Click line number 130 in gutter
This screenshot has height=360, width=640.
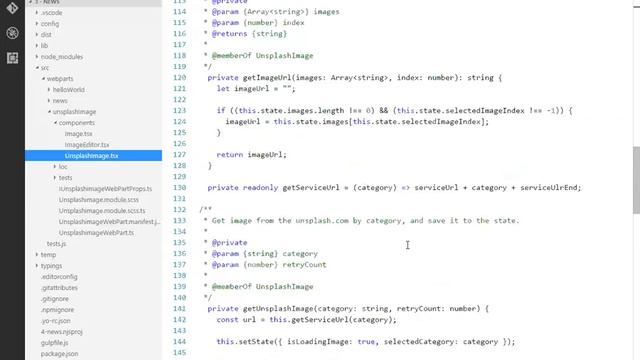point(179,188)
